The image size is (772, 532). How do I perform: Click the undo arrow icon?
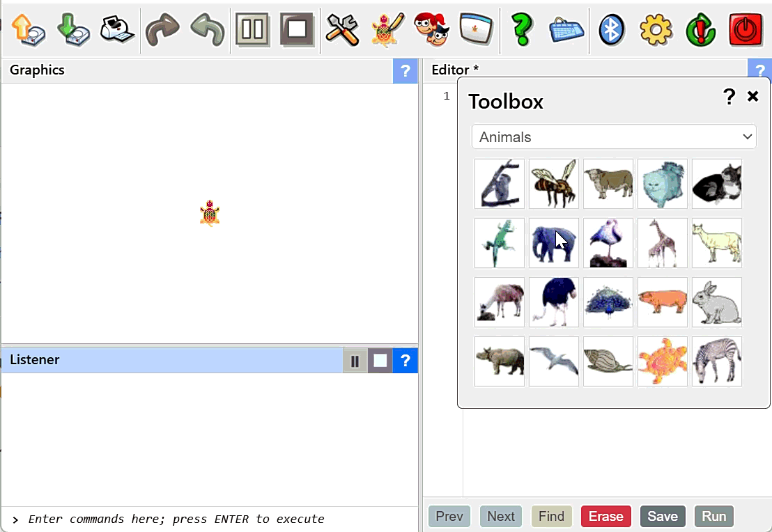[x=207, y=30]
